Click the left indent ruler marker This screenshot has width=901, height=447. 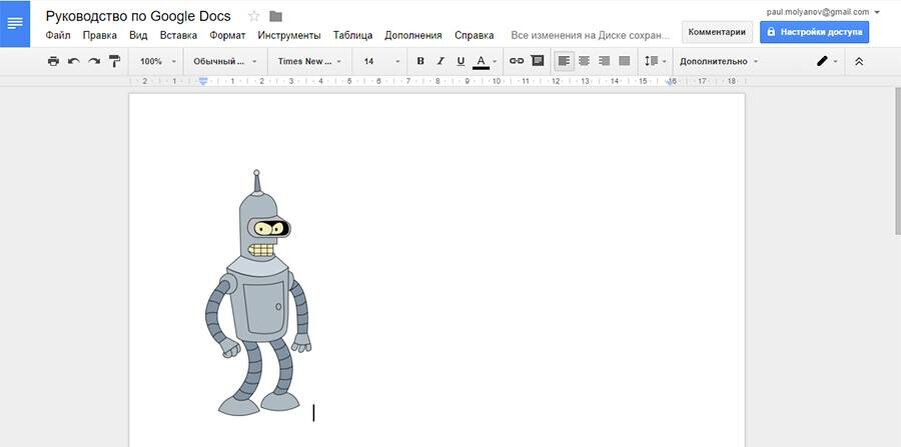pos(203,82)
